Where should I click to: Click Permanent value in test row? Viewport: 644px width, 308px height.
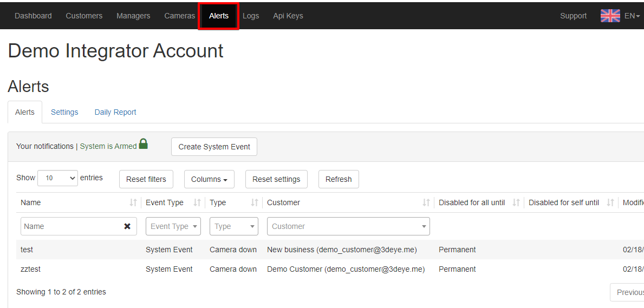point(457,250)
